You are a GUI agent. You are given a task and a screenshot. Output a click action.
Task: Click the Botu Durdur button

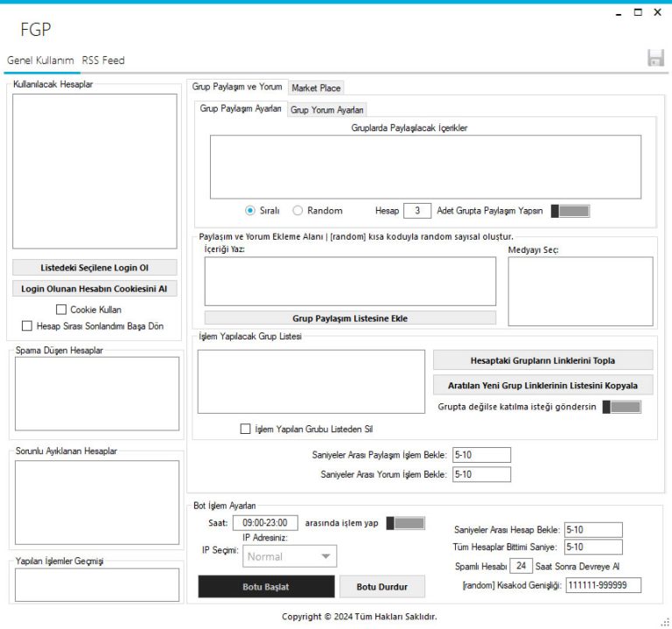coord(381,586)
